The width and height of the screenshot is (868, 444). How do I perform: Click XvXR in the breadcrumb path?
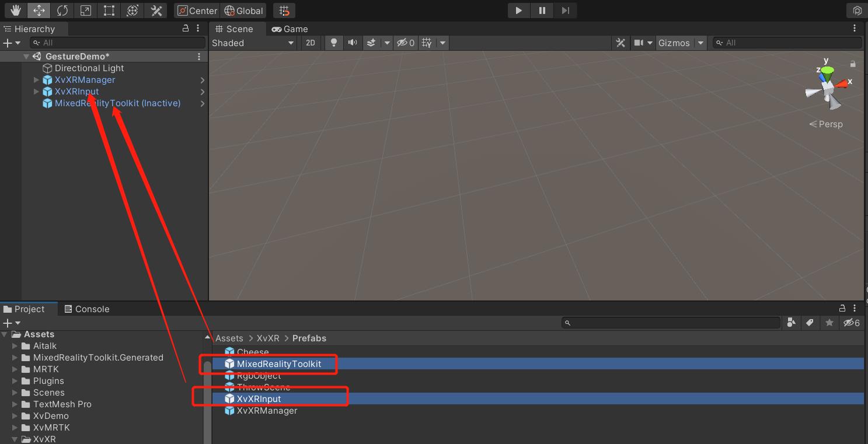click(269, 338)
